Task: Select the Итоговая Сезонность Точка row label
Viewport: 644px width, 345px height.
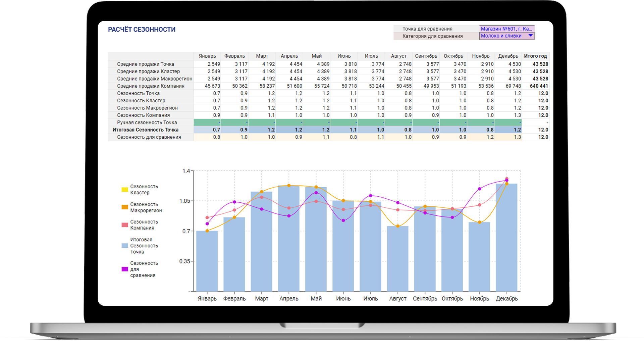Action: pos(145,130)
